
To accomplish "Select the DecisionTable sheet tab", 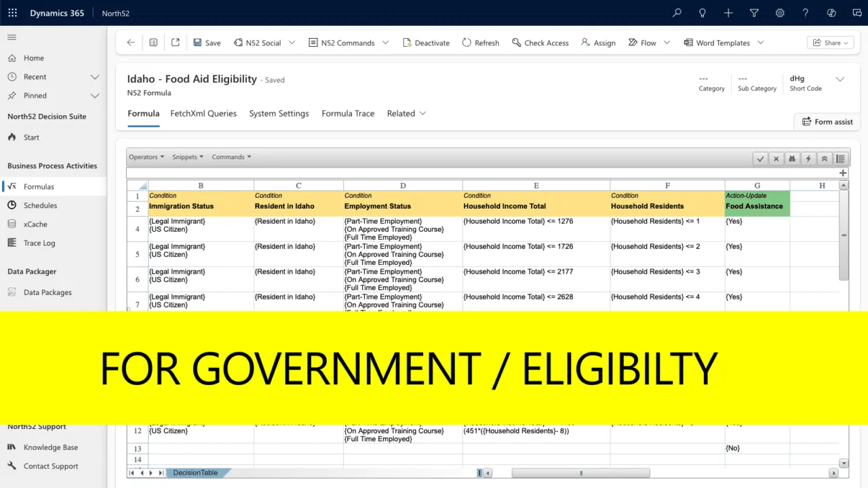I will click(x=195, y=472).
